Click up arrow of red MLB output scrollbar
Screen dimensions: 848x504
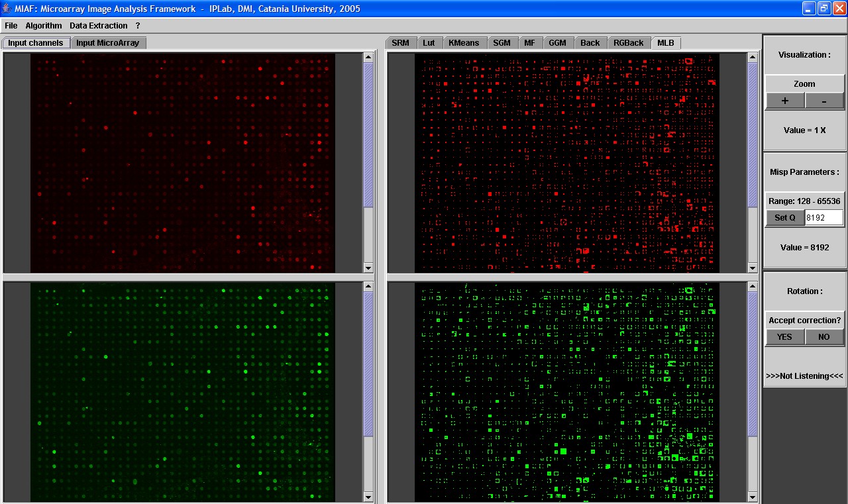753,58
